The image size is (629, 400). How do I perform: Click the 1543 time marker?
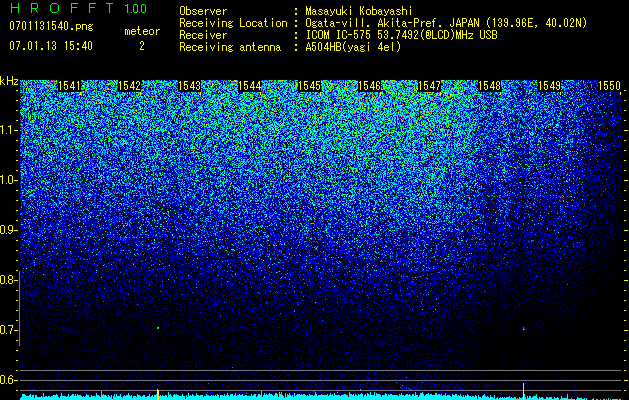[189, 86]
